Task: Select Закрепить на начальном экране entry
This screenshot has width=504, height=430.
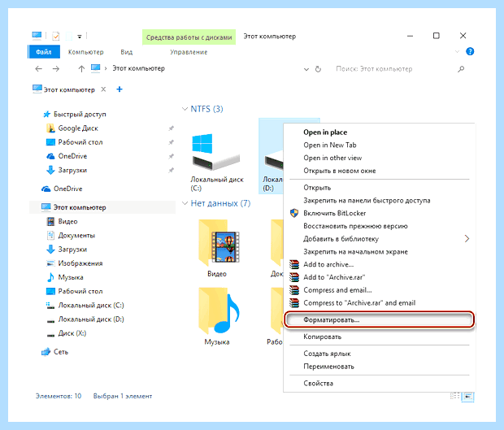Action: pyautogui.click(x=355, y=252)
